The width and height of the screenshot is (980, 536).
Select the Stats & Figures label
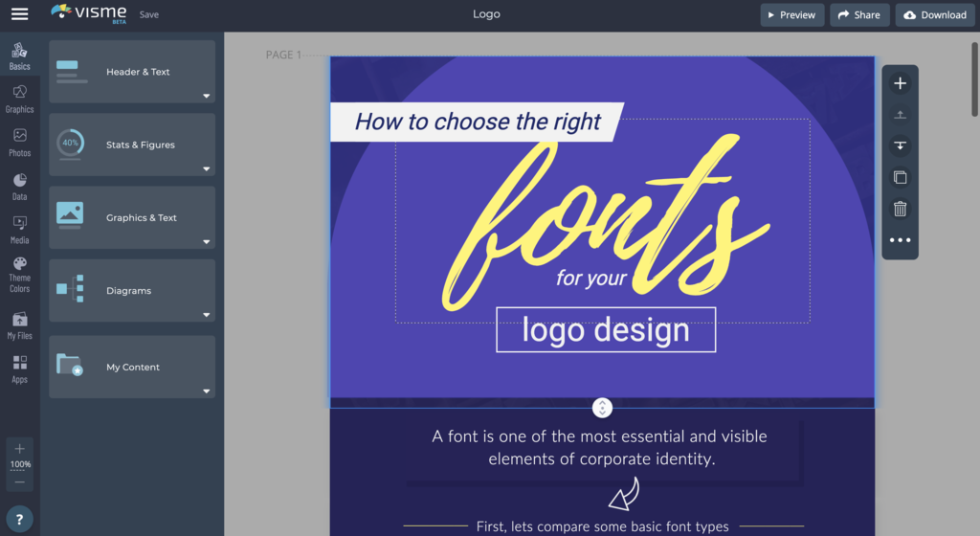click(x=141, y=145)
